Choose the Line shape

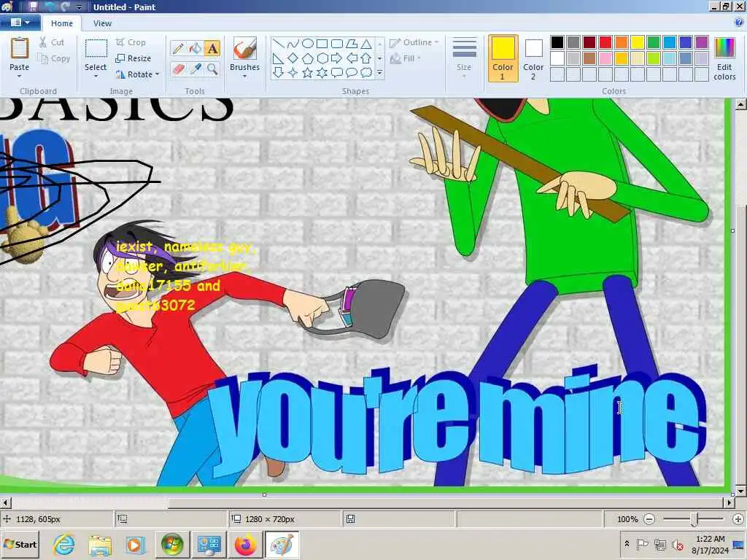tap(279, 44)
